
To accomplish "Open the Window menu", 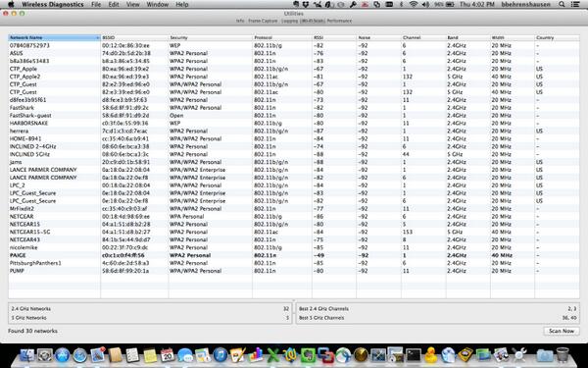I will [x=157, y=5].
